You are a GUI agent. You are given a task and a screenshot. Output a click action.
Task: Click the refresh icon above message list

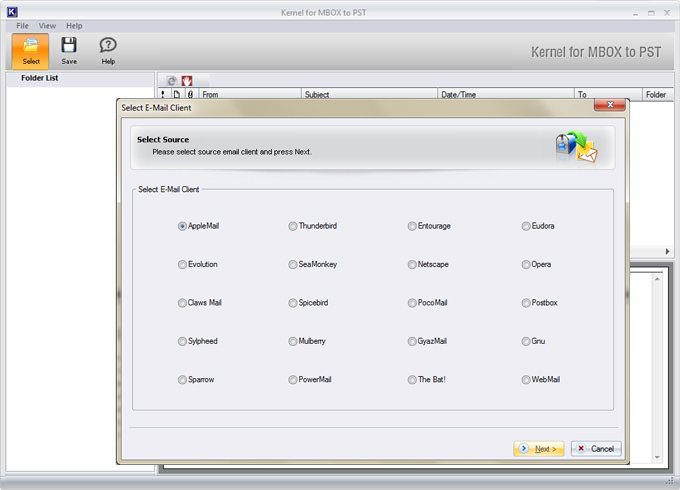[x=172, y=81]
